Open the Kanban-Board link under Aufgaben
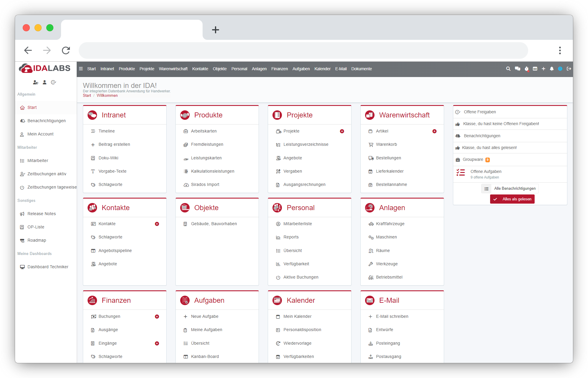 (x=205, y=356)
